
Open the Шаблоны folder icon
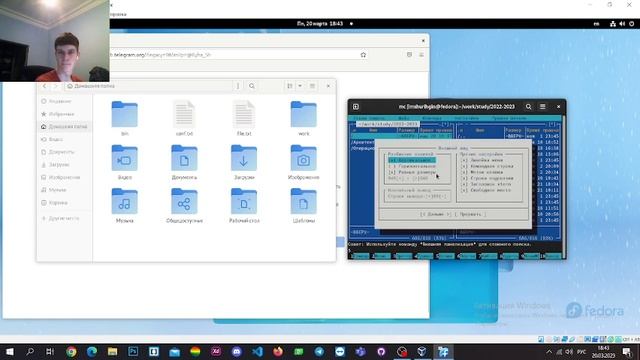coord(303,202)
